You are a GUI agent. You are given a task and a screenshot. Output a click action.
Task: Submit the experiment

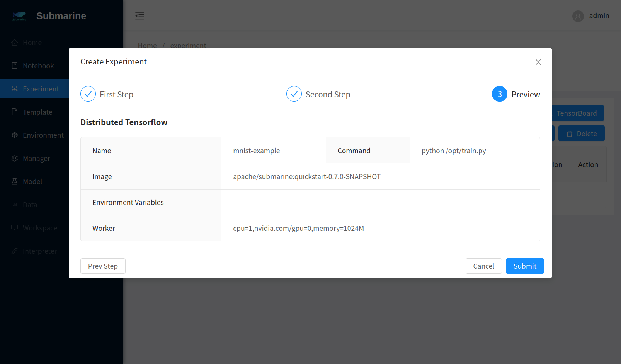(x=524, y=266)
